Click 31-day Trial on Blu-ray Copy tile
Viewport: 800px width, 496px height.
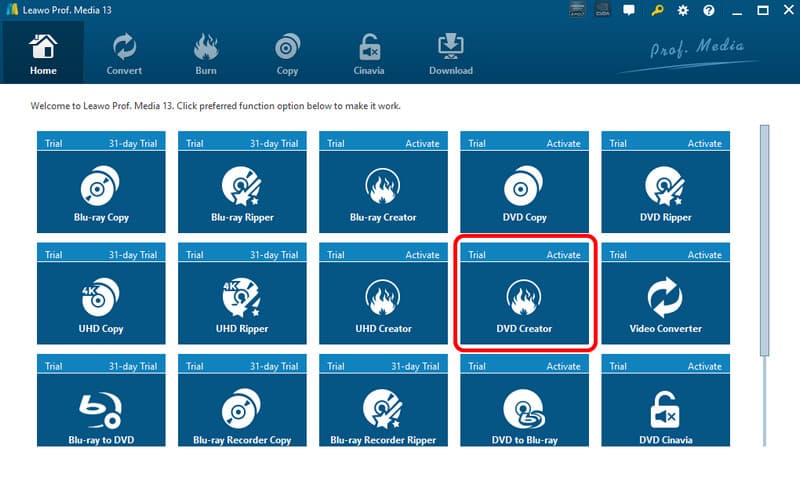(x=133, y=143)
